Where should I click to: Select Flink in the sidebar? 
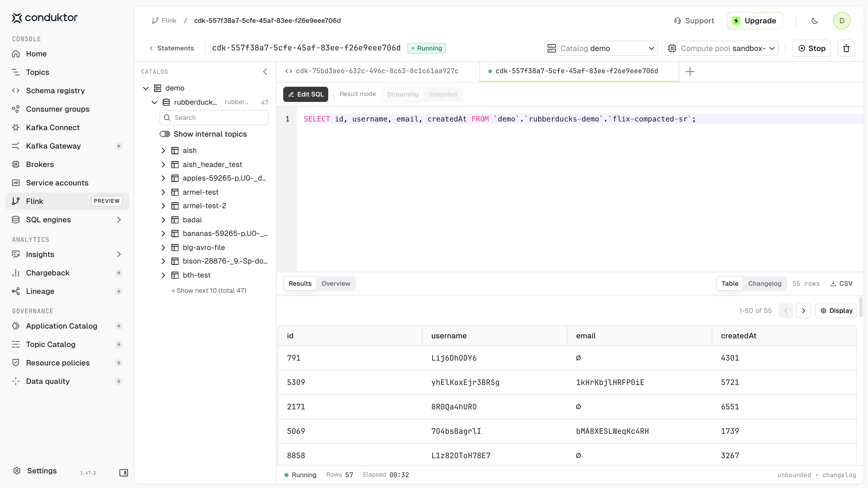(67, 201)
